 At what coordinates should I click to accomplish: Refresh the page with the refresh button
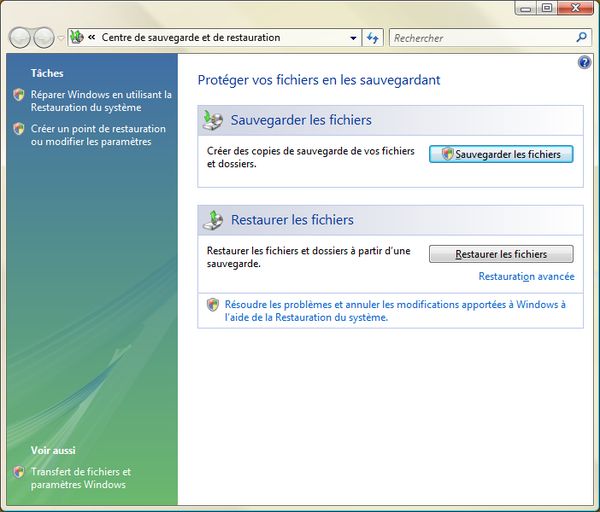coord(373,38)
